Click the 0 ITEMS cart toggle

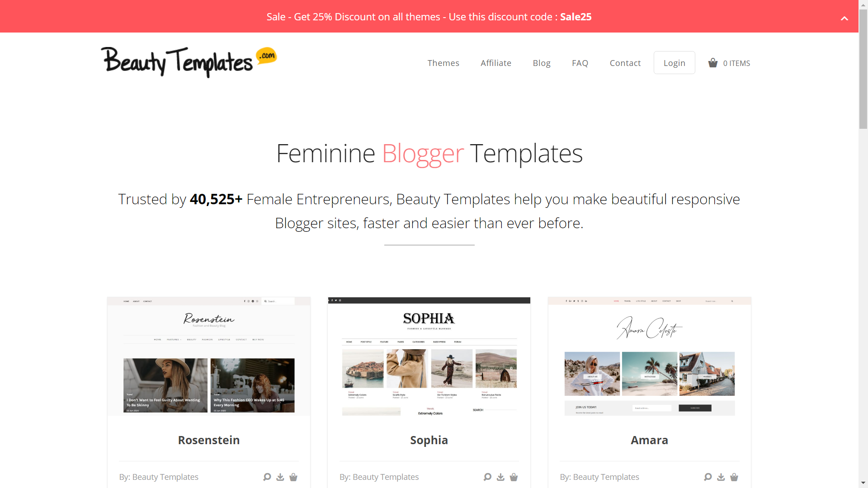pos(728,62)
